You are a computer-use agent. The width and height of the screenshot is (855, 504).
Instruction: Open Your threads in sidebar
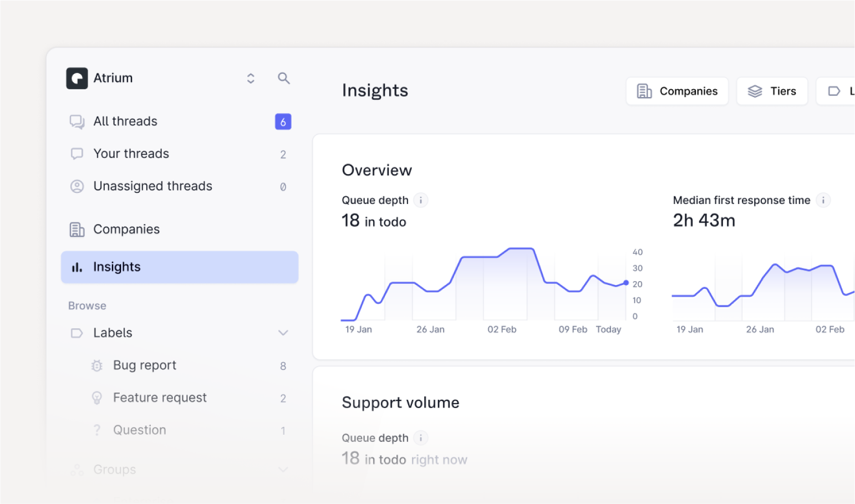click(x=131, y=154)
